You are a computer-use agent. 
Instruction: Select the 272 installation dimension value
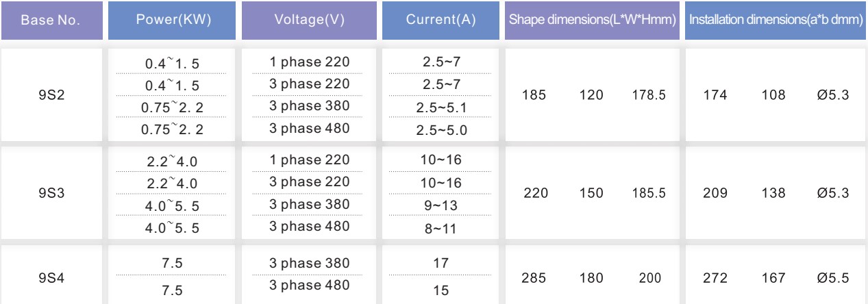714,277
